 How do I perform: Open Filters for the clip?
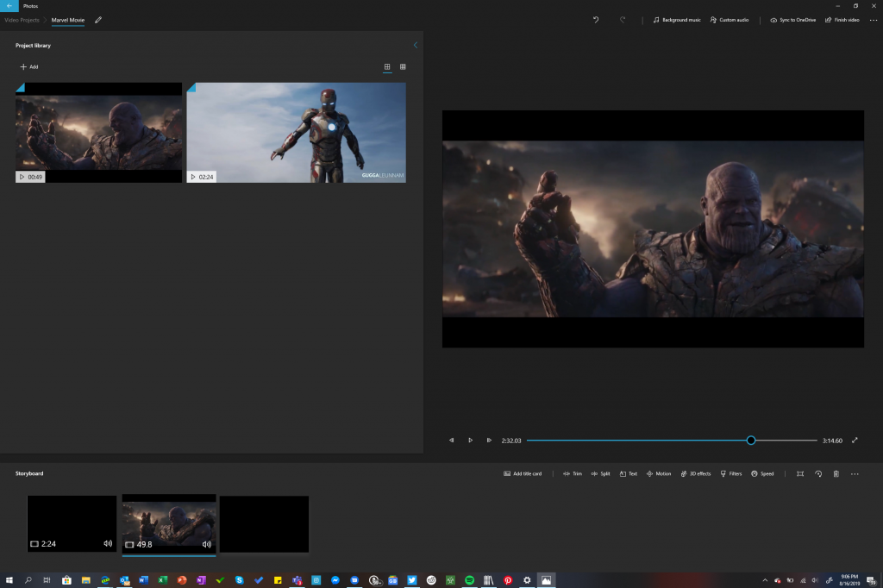coord(730,473)
